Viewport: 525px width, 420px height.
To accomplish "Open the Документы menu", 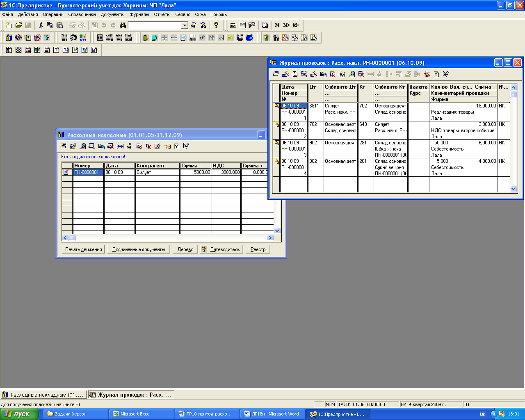I will tap(112, 14).
